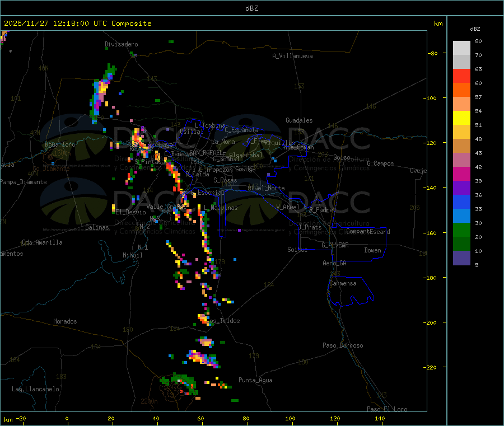Click the Carmensa map label

343,283
